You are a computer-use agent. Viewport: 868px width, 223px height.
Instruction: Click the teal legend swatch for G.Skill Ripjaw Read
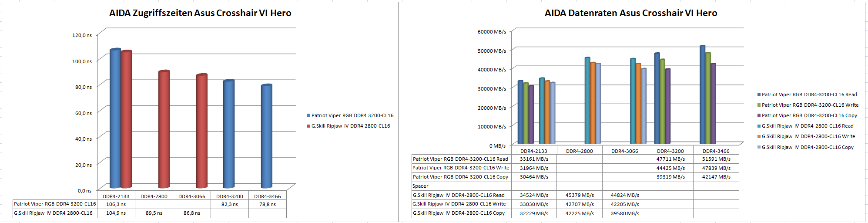coord(759,126)
